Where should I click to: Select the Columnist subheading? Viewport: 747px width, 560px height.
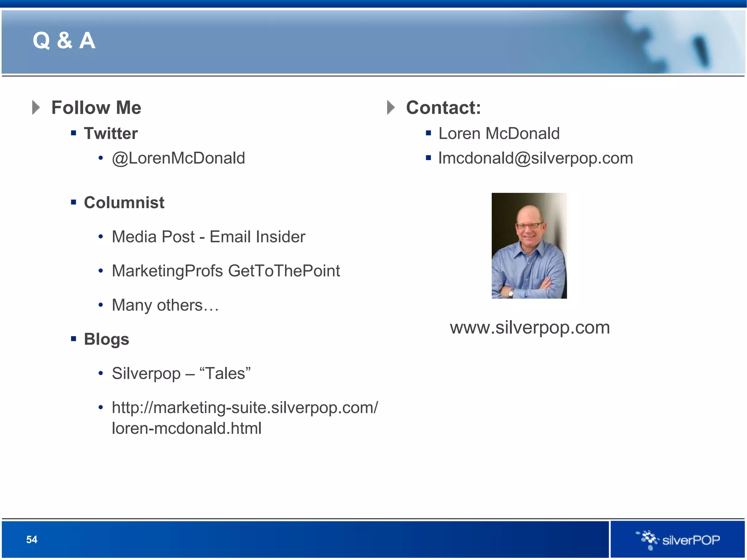coord(124,202)
